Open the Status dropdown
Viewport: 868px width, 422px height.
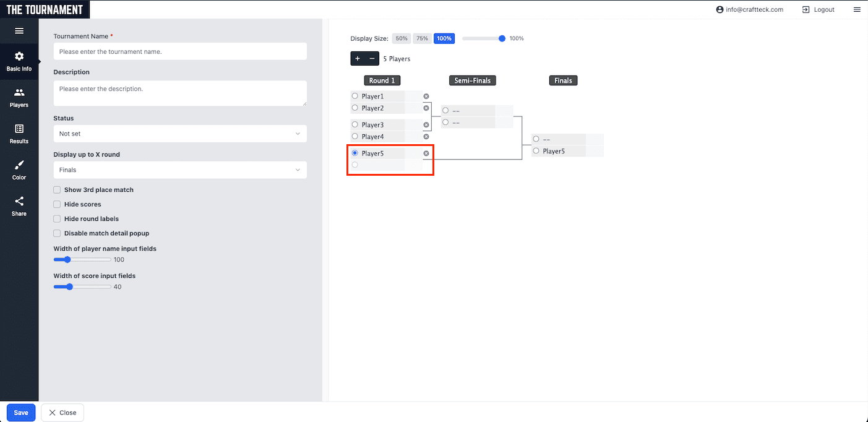(x=179, y=134)
